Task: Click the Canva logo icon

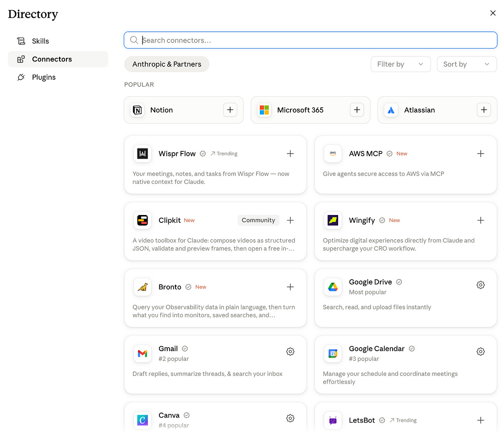Action: click(x=142, y=420)
